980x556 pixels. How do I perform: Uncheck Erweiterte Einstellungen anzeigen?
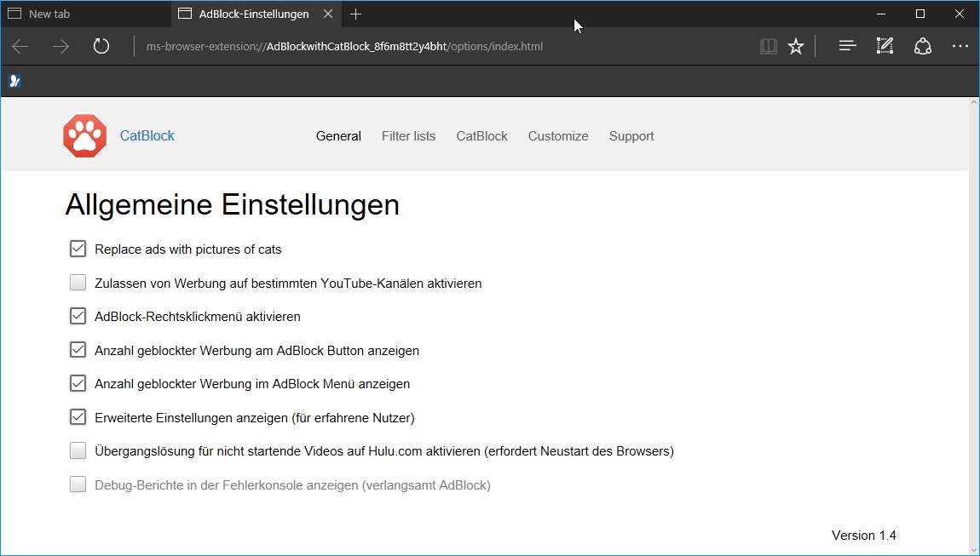point(78,416)
